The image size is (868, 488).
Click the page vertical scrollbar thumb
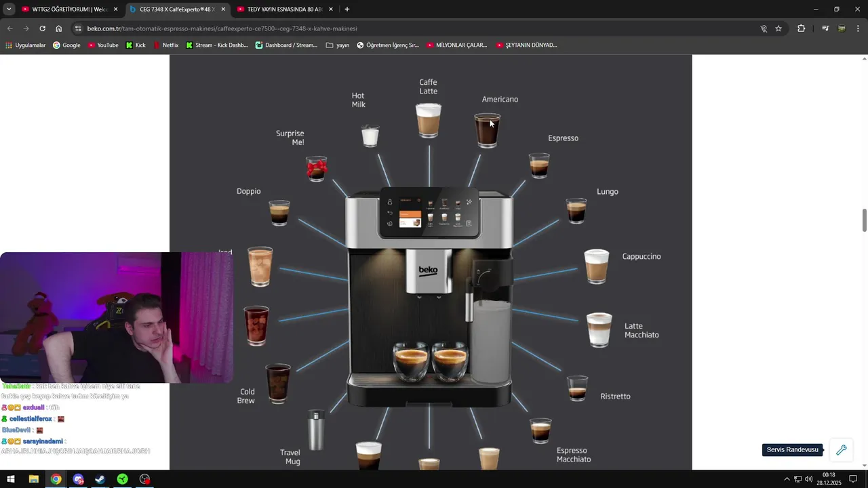[x=864, y=220]
